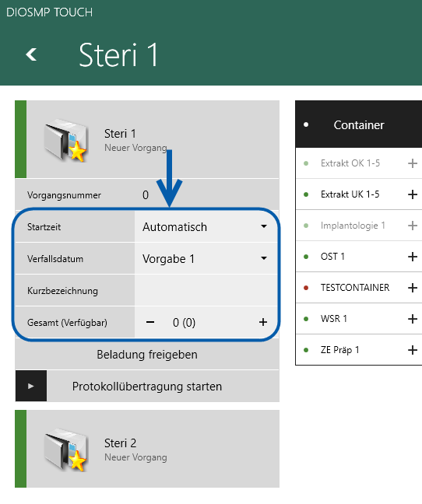This screenshot has width=422, height=504.
Task: Add WSR 1 container with plus icon
Action: (413, 319)
